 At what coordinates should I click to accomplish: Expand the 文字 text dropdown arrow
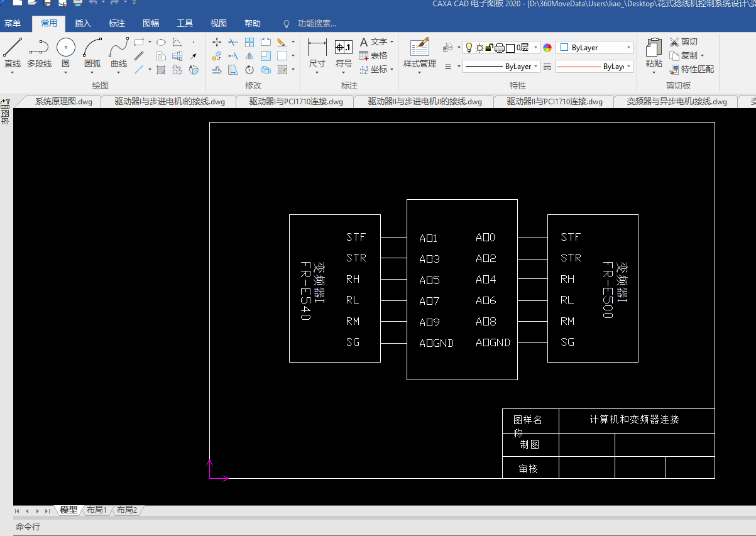point(392,42)
